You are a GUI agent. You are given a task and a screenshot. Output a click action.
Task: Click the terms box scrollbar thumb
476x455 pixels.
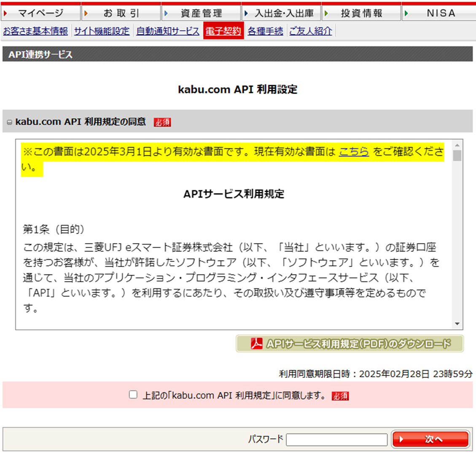(457, 156)
